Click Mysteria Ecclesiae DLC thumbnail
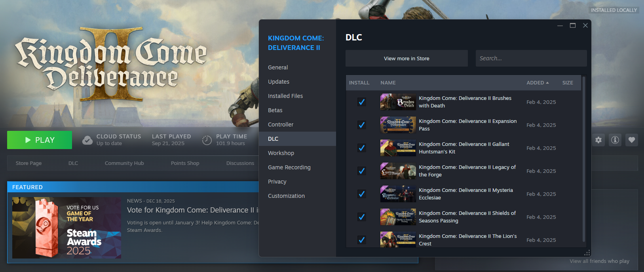Viewport: 644px width, 272px height. tap(398, 194)
